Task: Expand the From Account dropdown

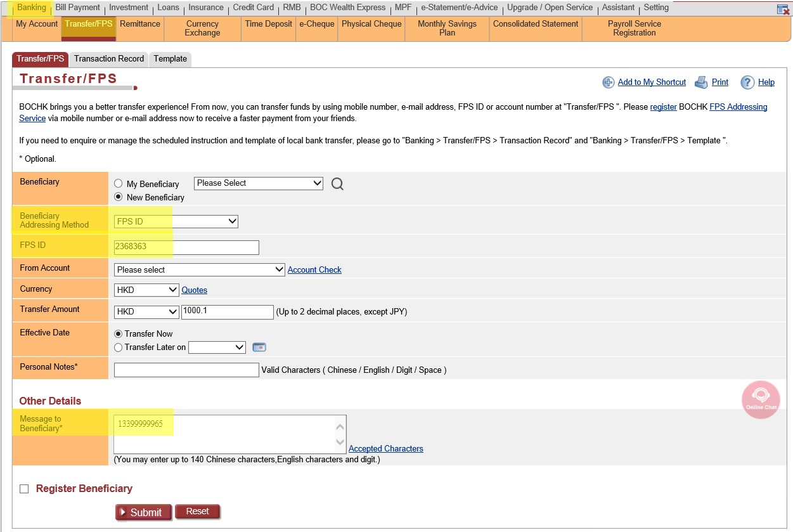Action: coord(200,269)
